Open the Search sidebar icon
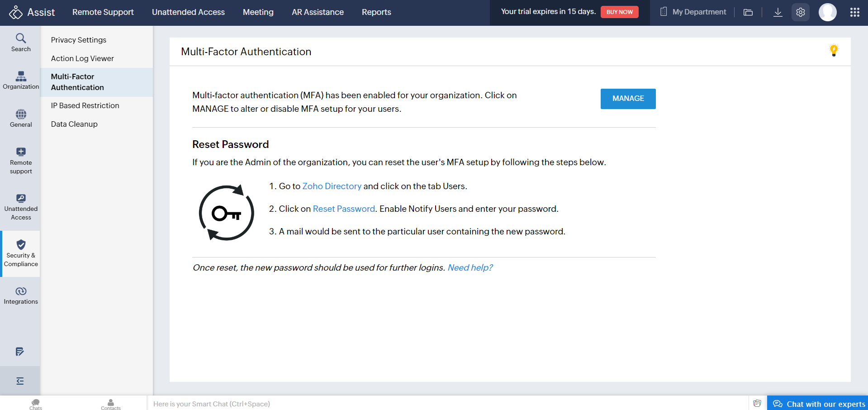The width and height of the screenshot is (868, 410). 21,43
